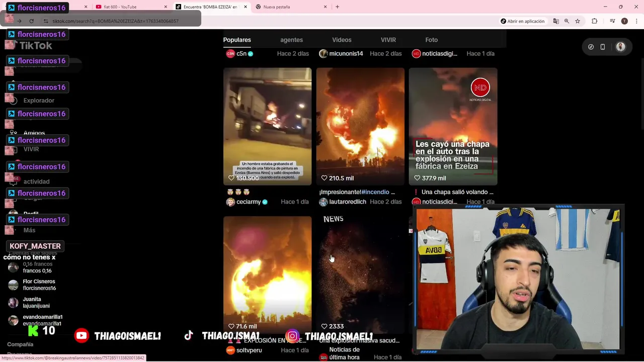Viewport: 644px width, 362px height.
Task: Click the TikTok profile avatar top right
Action: [x=620, y=47]
